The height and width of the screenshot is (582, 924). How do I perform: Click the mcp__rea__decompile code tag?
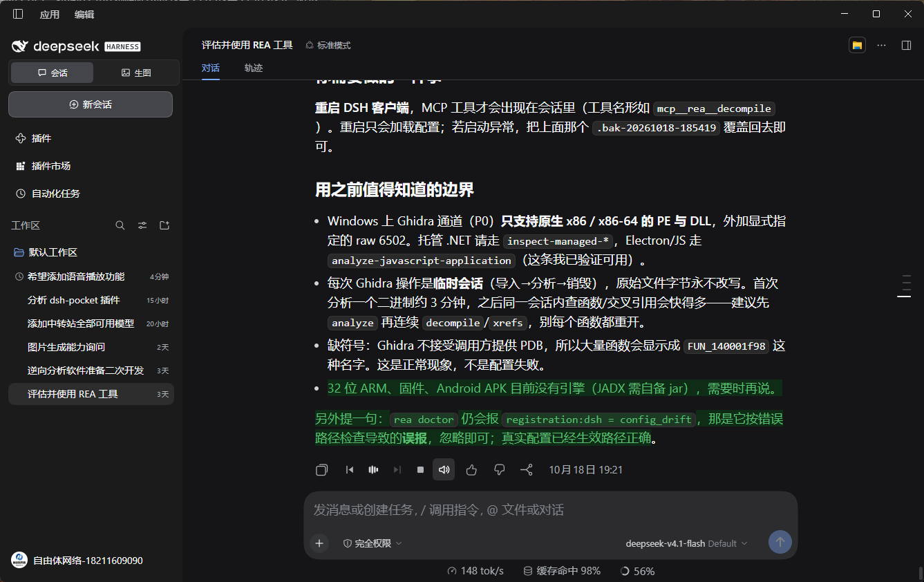[x=715, y=109]
